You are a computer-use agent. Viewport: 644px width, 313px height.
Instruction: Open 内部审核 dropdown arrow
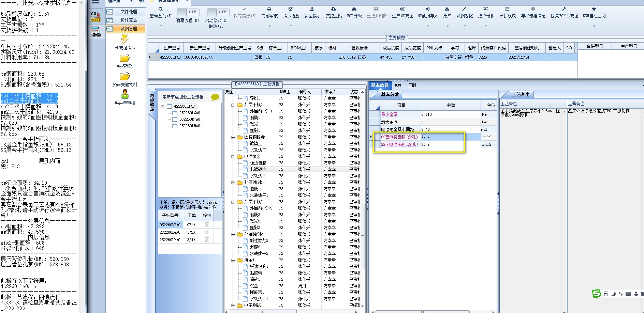click(269, 26)
